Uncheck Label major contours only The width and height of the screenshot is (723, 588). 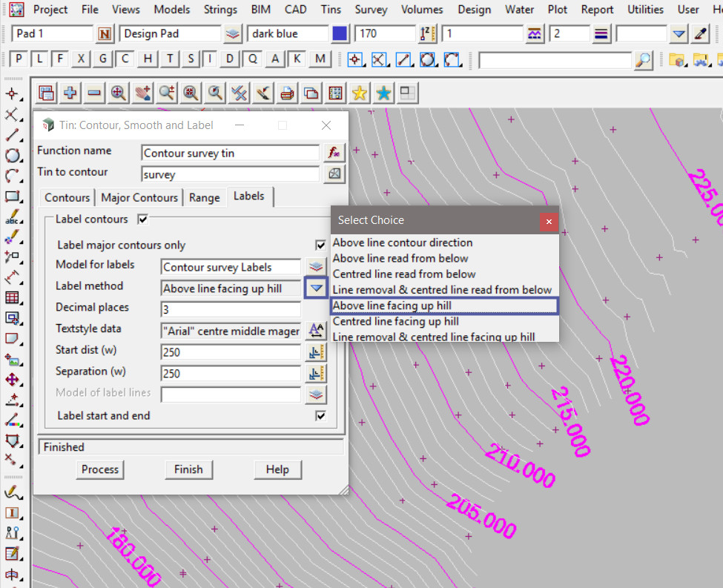pyautogui.click(x=320, y=245)
